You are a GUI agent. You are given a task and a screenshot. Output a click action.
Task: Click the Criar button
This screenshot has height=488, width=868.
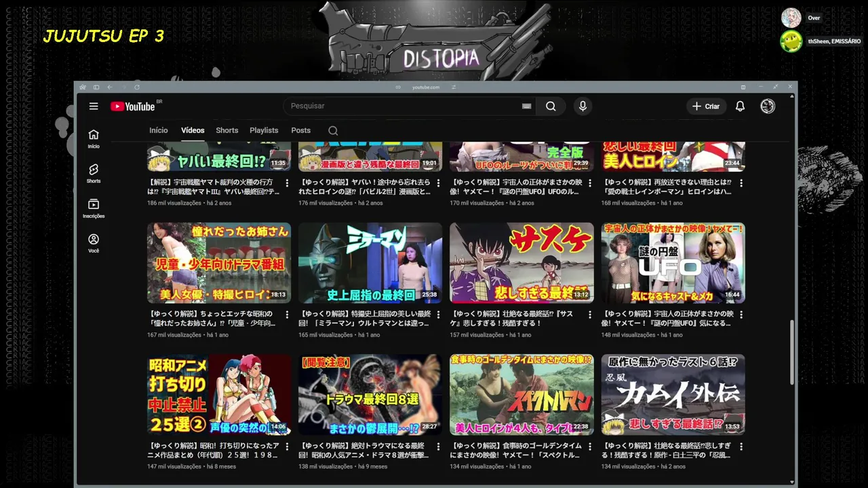(x=706, y=106)
